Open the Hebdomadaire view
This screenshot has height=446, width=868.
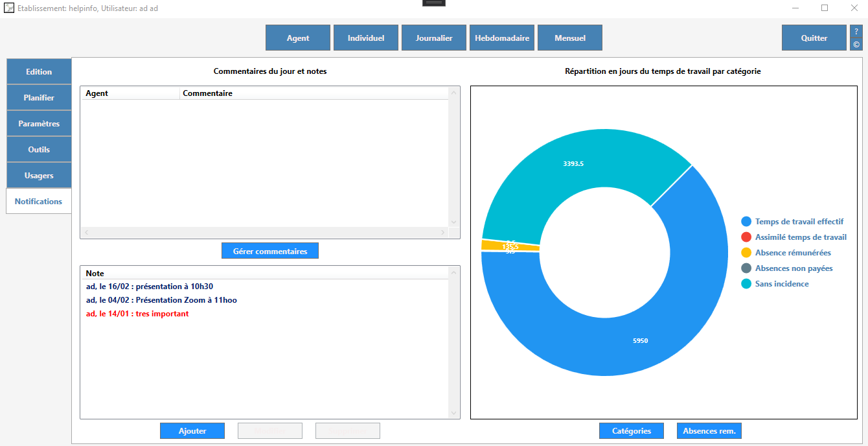[502, 38]
